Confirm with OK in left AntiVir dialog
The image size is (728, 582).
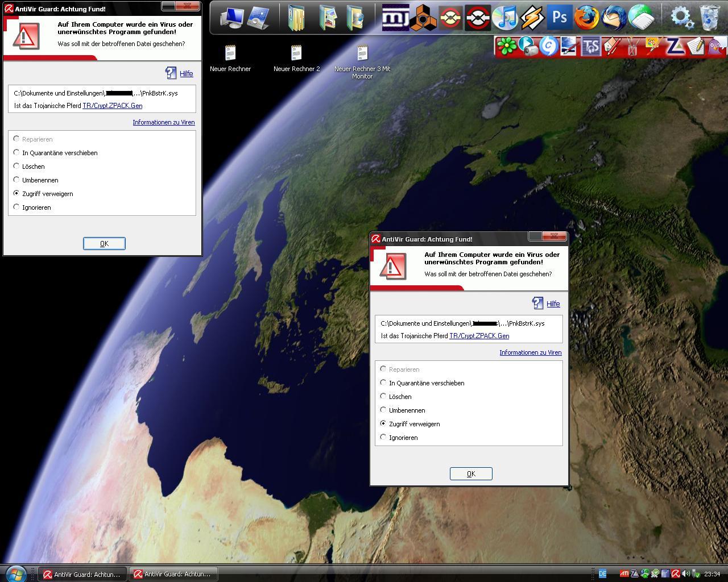pos(104,243)
